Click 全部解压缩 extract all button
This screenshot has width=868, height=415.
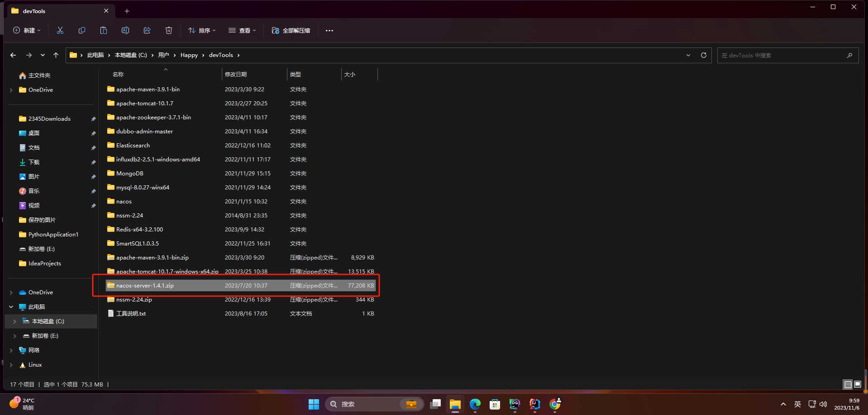(x=291, y=30)
